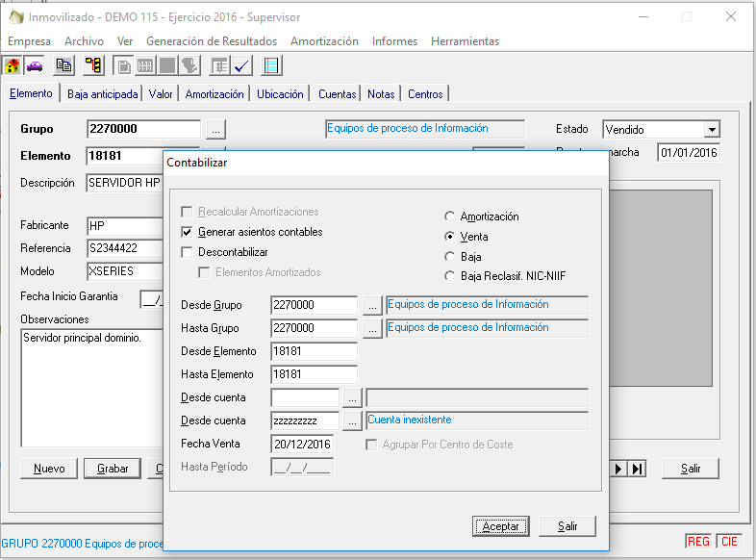Image resolution: width=756 pixels, height=560 pixels.
Task: Switch to the Ubicación tab
Action: 280,94
